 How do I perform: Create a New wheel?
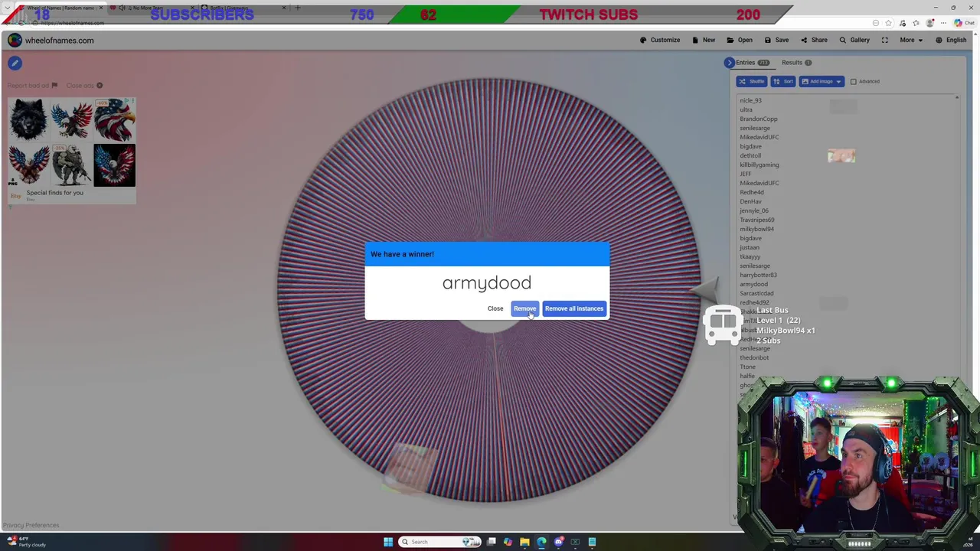pos(704,40)
